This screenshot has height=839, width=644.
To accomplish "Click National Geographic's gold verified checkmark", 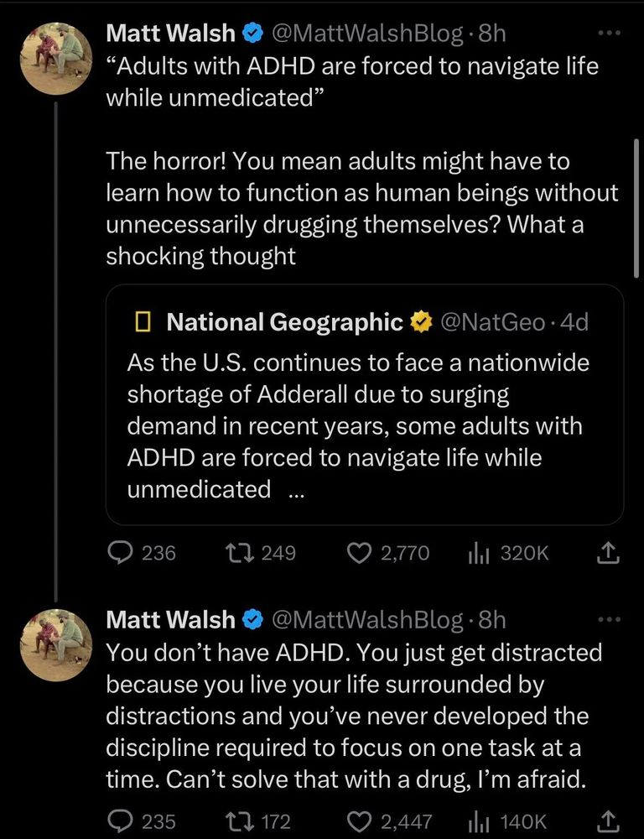I will click(x=421, y=320).
